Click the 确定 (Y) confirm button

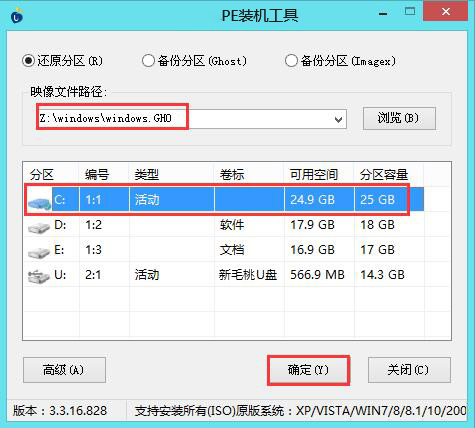click(x=308, y=370)
